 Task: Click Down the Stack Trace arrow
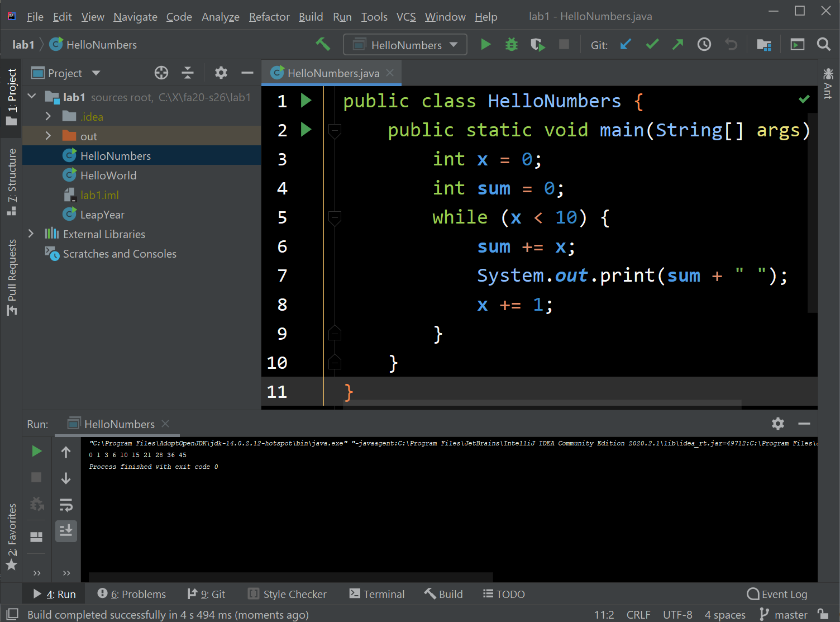point(66,478)
